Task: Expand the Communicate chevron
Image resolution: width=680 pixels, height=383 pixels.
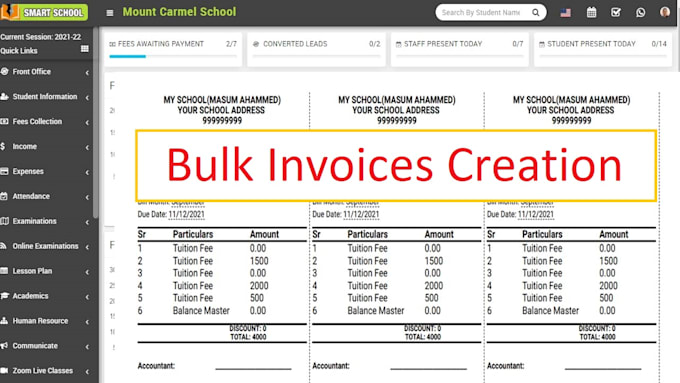Action: [x=87, y=347]
